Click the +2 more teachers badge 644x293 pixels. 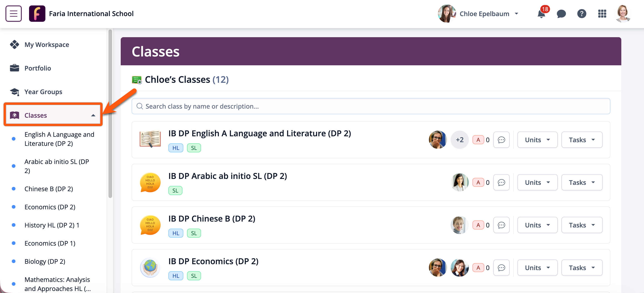pyautogui.click(x=460, y=140)
